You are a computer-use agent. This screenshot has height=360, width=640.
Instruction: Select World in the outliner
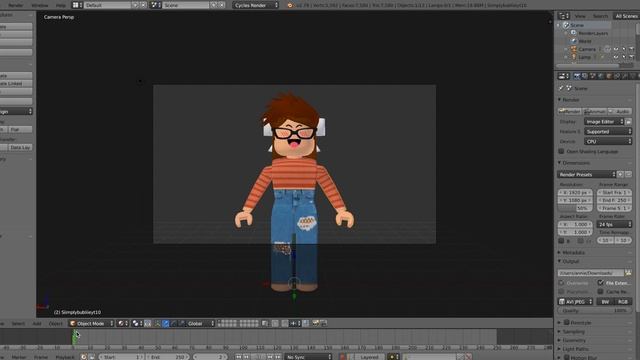pos(584,41)
